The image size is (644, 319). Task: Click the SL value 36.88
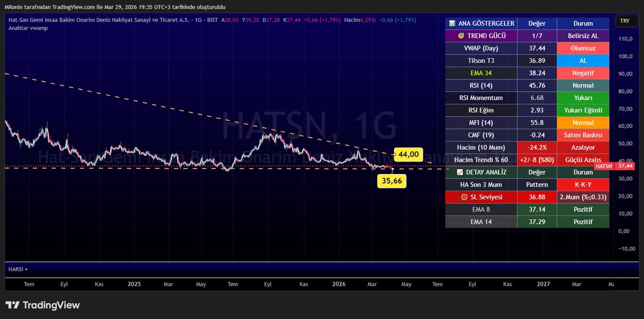click(537, 197)
